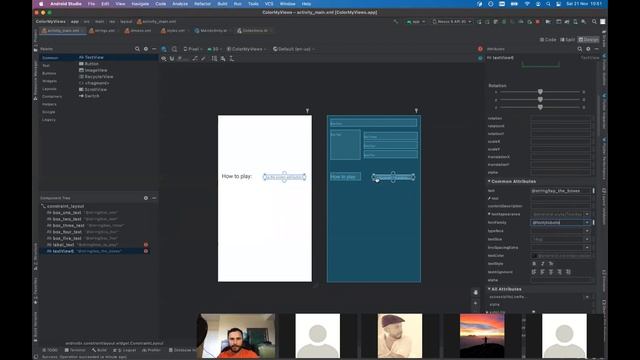Toggle view options eye icon
Image resolution: width=640 pixels, height=360 pixels.
(x=164, y=59)
